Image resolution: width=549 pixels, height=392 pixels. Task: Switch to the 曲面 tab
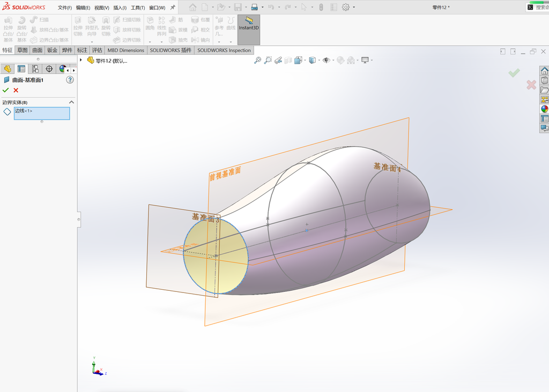click(x=38, y=50)
